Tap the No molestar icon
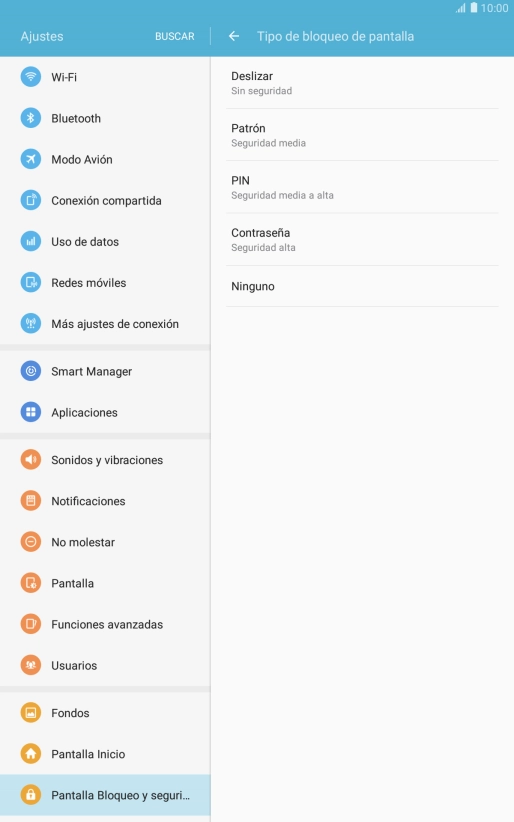The image size is (514, 822). click(x=30, y=542)
